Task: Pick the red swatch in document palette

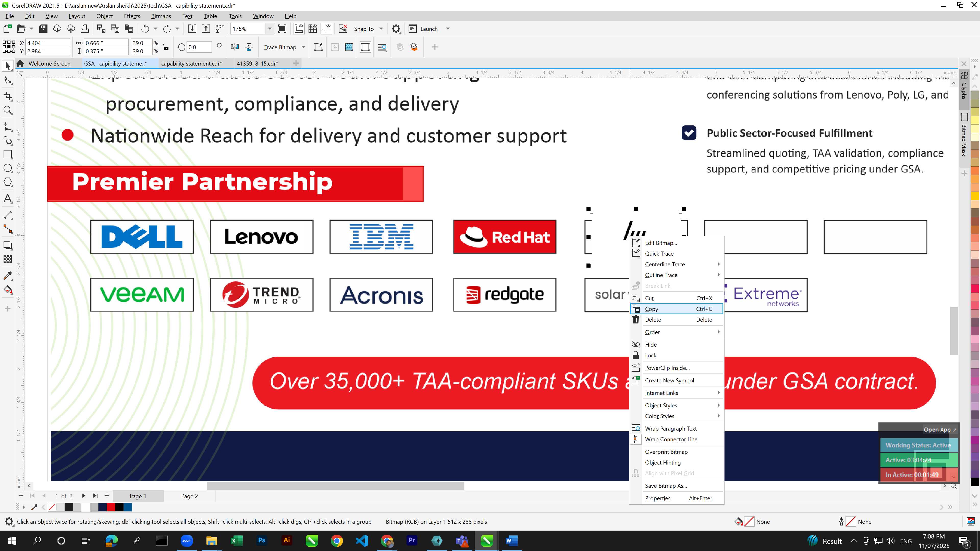Action: 111,507
